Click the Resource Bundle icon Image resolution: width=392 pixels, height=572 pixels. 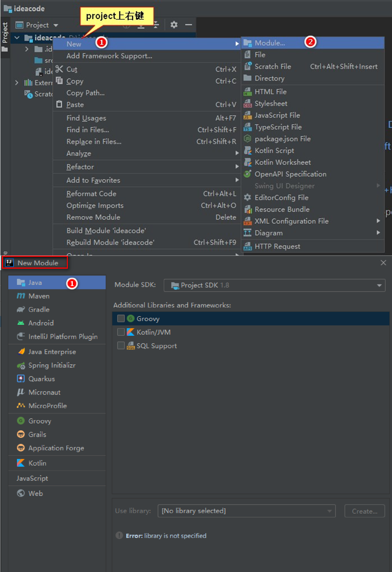pyautogui.click(x=247, y=209)
